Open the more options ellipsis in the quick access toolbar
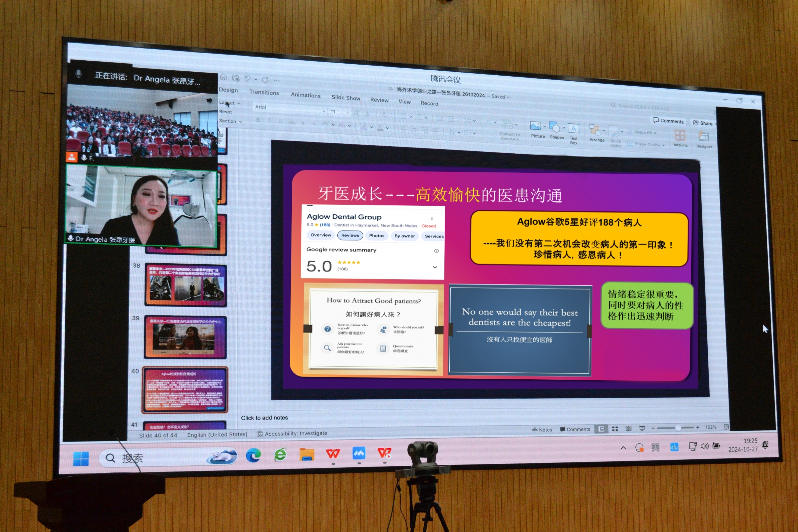Image resolution: width=798 pixels, height=532 pixels. click(277, 81)
